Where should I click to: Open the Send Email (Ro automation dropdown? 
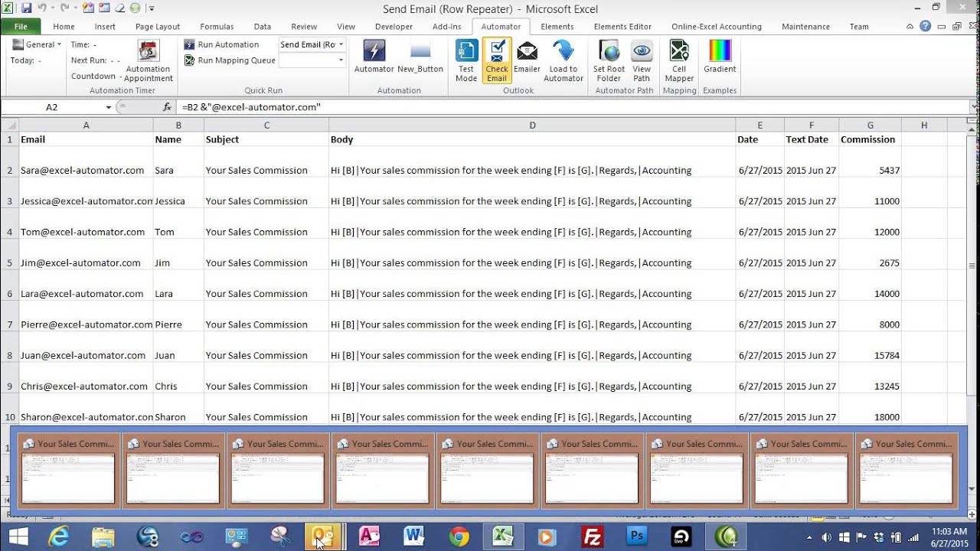point(341,44)
